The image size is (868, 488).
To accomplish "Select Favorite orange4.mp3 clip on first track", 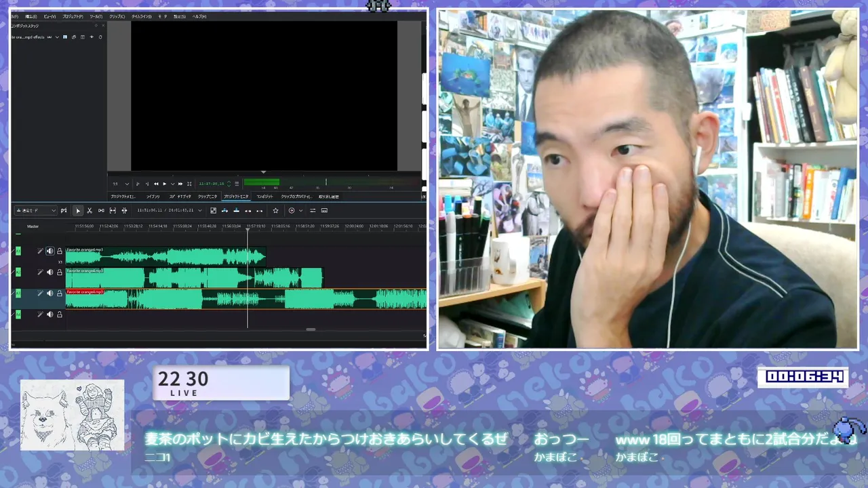I will tap(165, 256).
